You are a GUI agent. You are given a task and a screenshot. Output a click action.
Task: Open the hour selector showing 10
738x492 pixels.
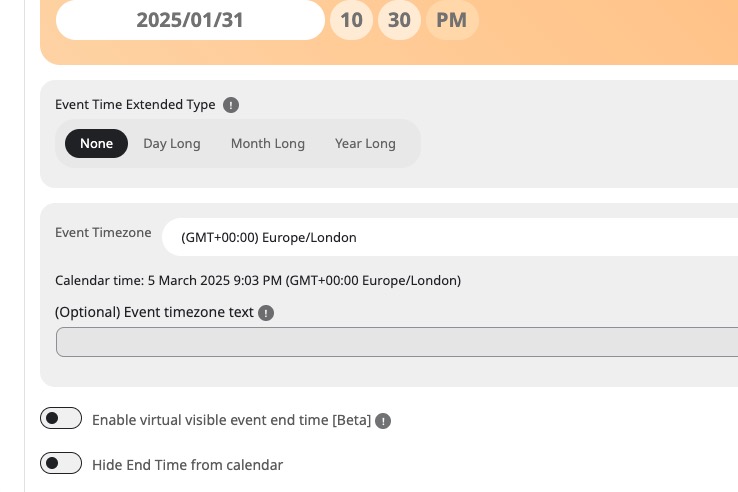click(352, 20)
